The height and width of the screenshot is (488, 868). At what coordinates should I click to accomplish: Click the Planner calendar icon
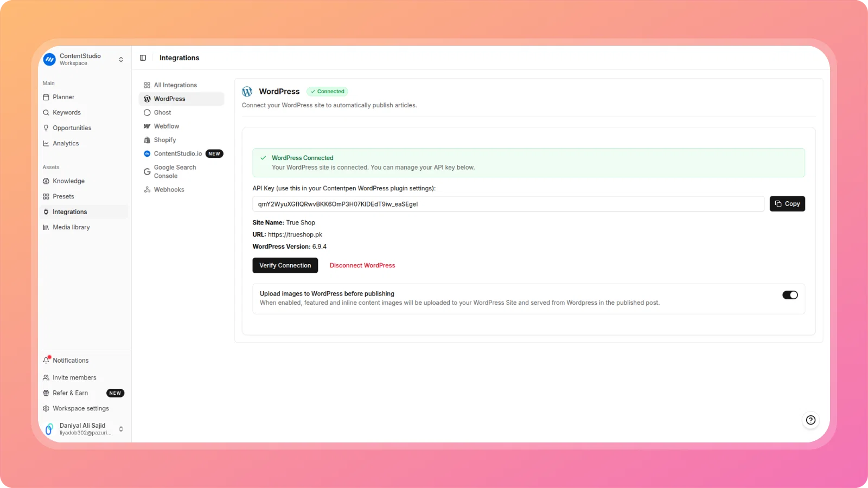coord(46,98)
